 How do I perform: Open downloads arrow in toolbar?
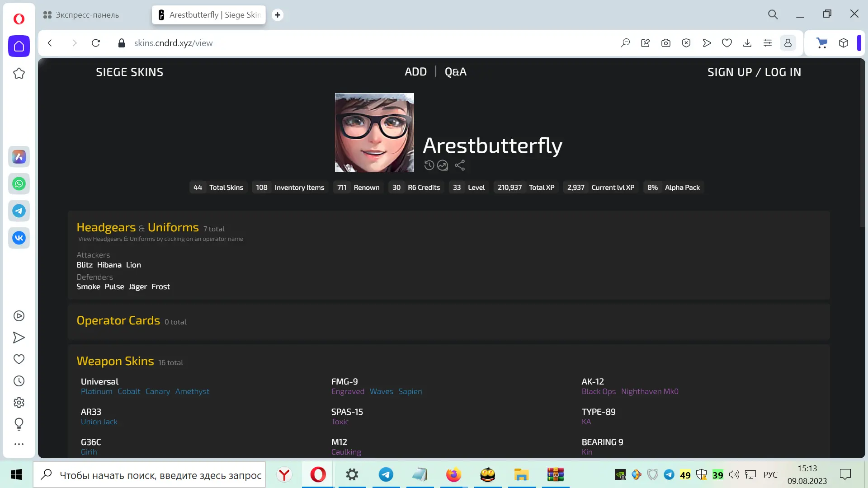pyautogui.click(x=747, y=43)
